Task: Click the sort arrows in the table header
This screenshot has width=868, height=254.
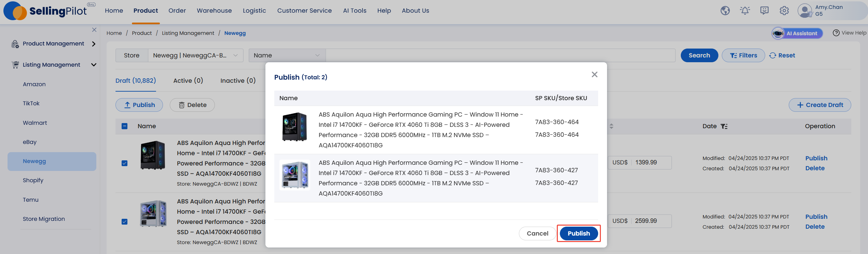Action: point(611,126)
